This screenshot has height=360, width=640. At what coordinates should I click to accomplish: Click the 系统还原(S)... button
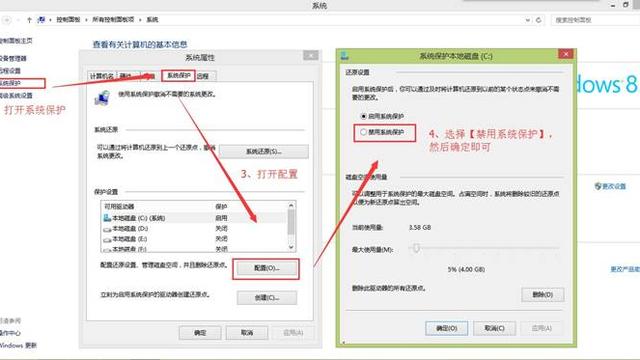[x=264, y=151]
